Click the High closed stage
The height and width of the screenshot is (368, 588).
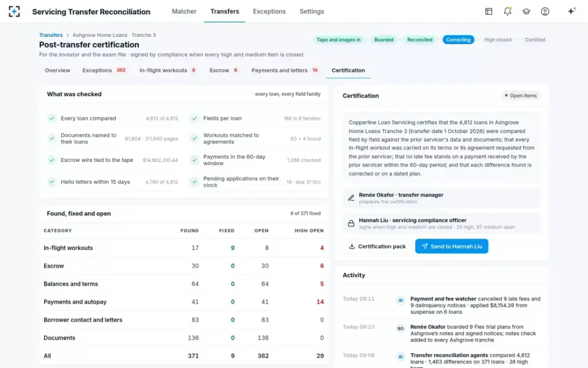tap(497, 40)
